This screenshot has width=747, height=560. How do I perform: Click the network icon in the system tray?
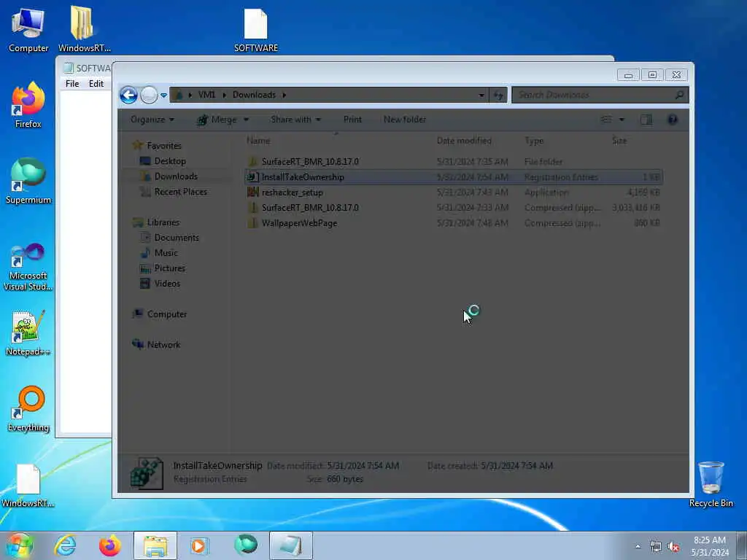coord(656,547)
